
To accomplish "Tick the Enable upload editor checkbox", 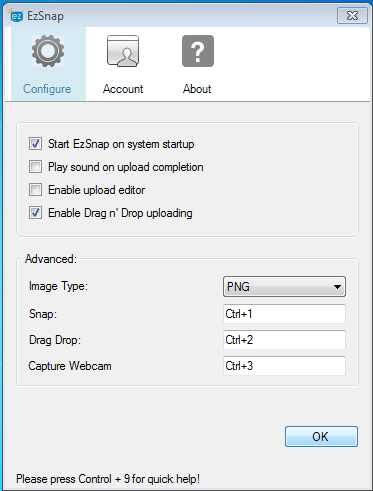I will [x=35, y=190].
